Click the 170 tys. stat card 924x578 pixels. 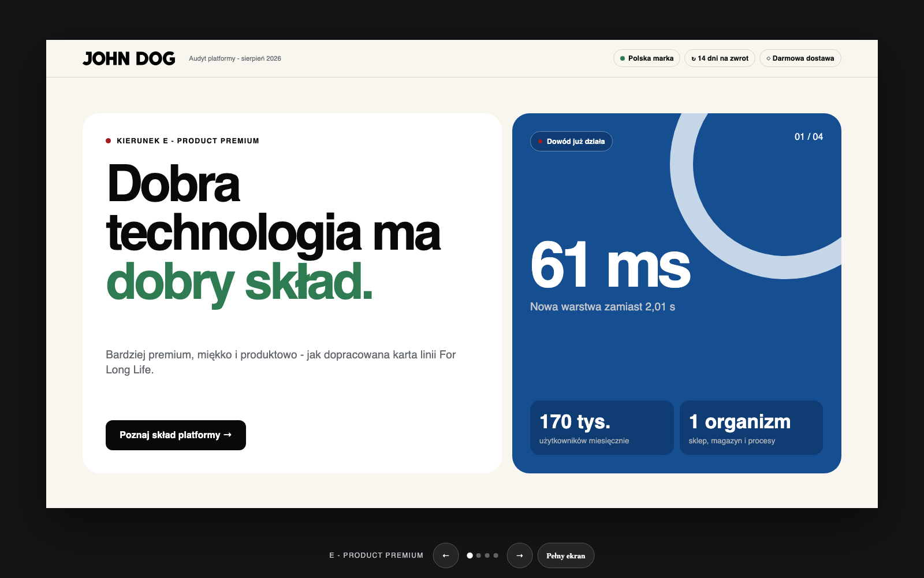pyautogui.click(x=602, y=428)
